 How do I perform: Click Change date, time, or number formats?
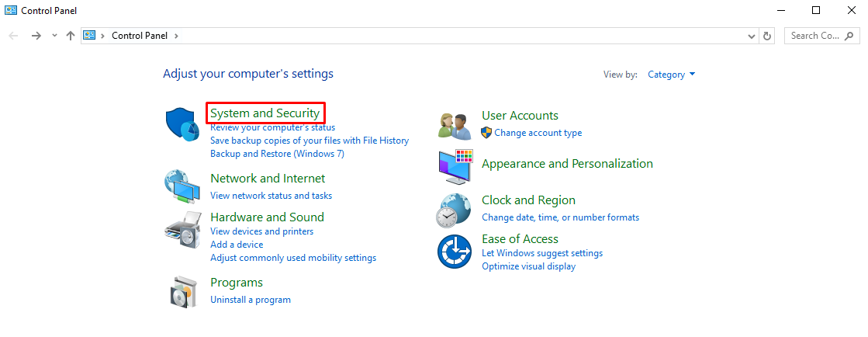tap(561, 217)
